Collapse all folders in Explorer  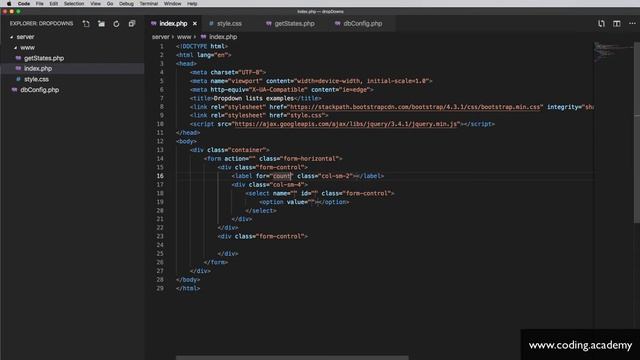(132, 24)
